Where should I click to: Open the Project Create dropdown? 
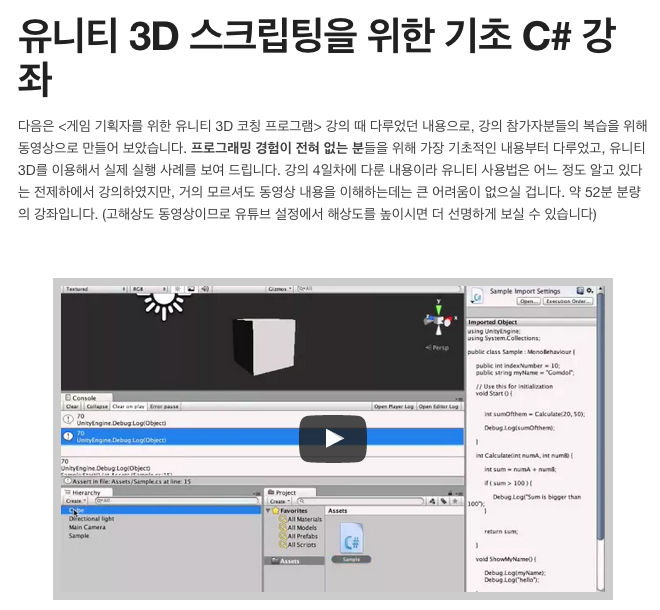pos(279,501)
